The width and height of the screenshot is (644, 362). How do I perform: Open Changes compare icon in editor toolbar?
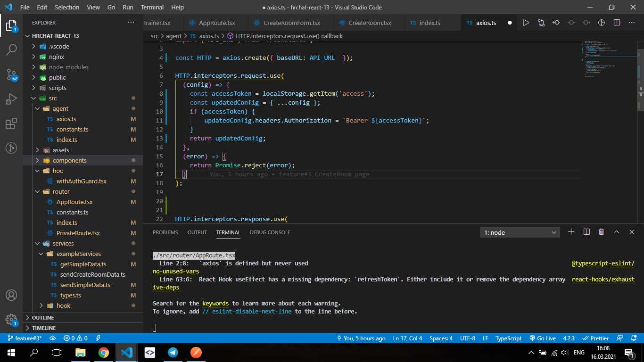[x=541, y=23]
